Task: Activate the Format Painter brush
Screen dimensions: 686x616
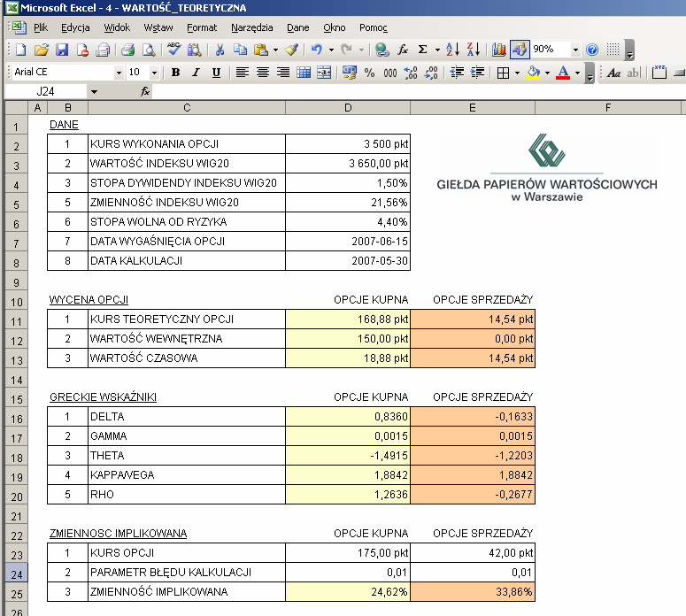Action: click(x=291, y=50)
